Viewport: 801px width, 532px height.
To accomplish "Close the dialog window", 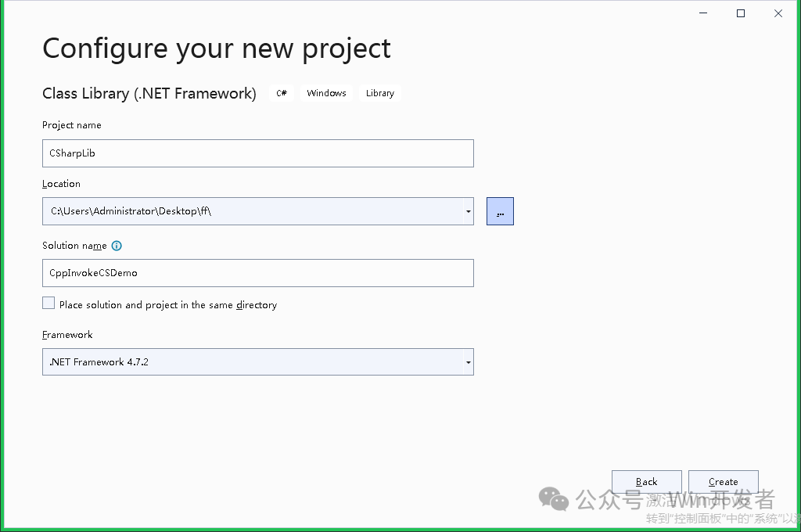I will coord(778,13).
